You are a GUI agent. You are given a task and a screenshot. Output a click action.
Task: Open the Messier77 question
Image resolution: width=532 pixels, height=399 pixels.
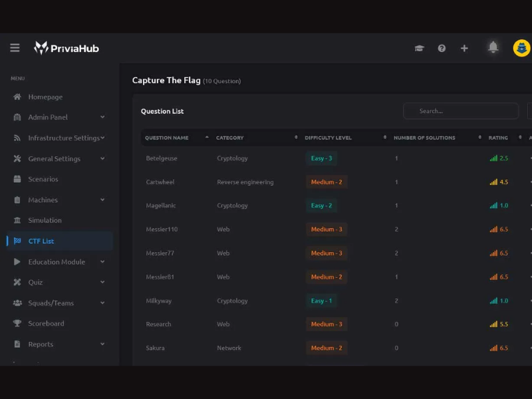(160, 253)
